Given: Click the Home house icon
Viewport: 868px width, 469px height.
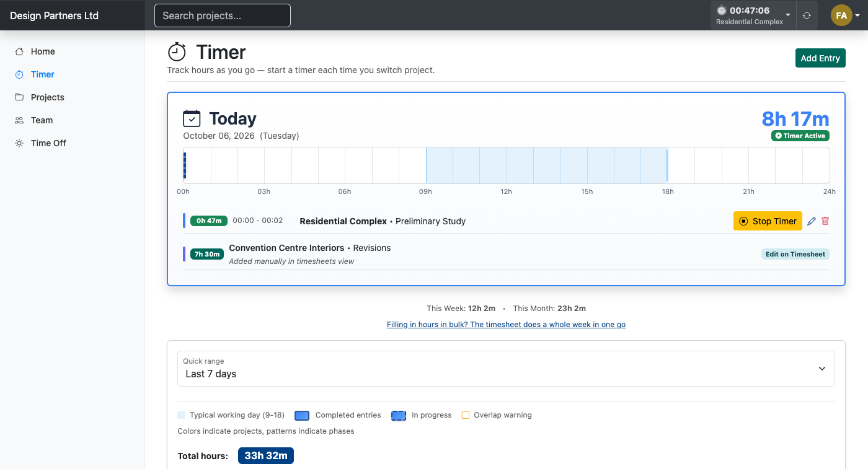Looking at the screenshot, I should [19, 51].
